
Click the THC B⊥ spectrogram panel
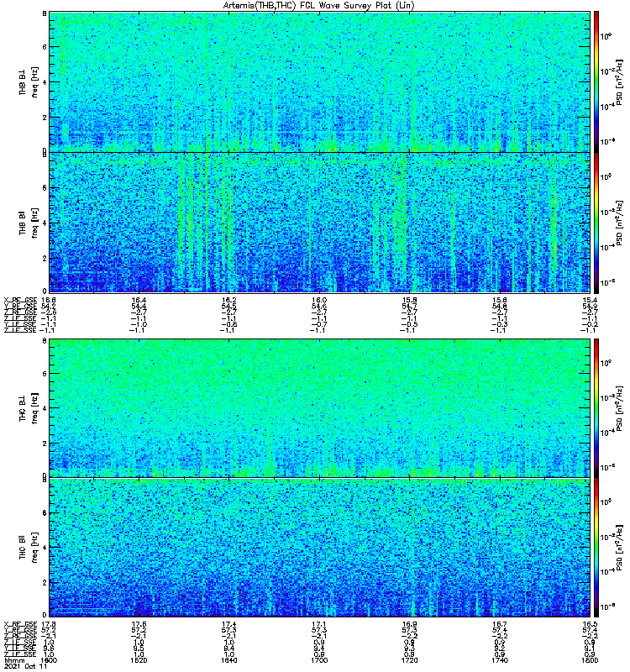click(x=320, y=408)
